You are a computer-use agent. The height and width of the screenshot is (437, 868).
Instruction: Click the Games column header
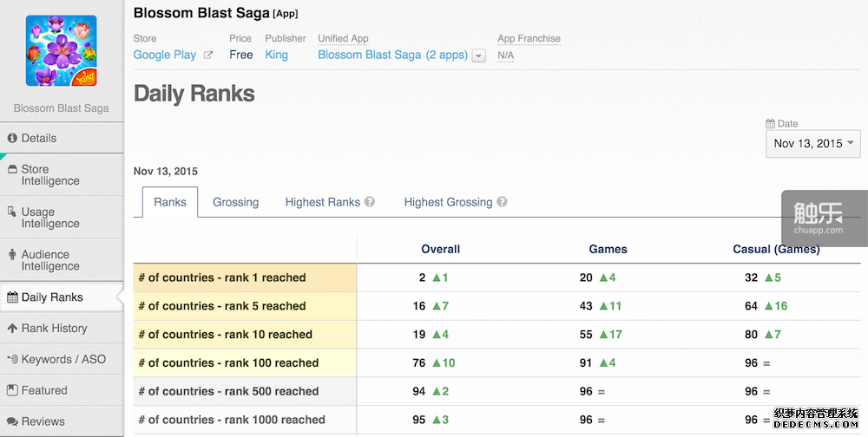coord(608,249)
